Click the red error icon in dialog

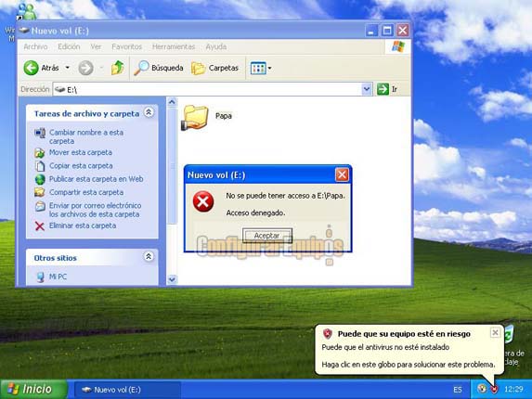click(x=203, y=201)
